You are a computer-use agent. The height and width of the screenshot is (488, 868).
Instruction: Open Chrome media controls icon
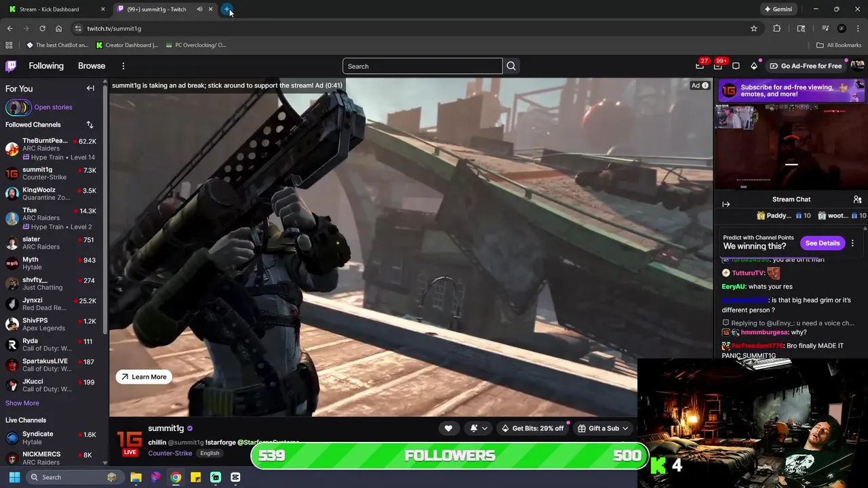(825, 28)
